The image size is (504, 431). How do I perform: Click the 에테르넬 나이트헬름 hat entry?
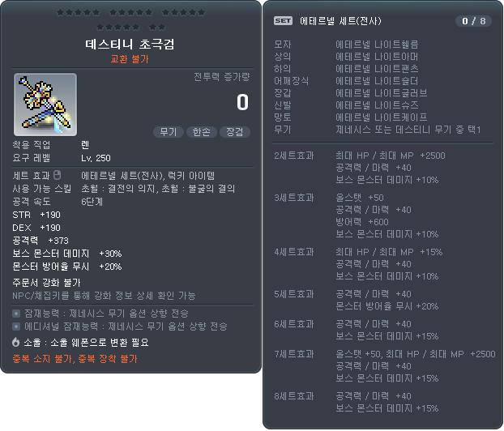point(377,45)
